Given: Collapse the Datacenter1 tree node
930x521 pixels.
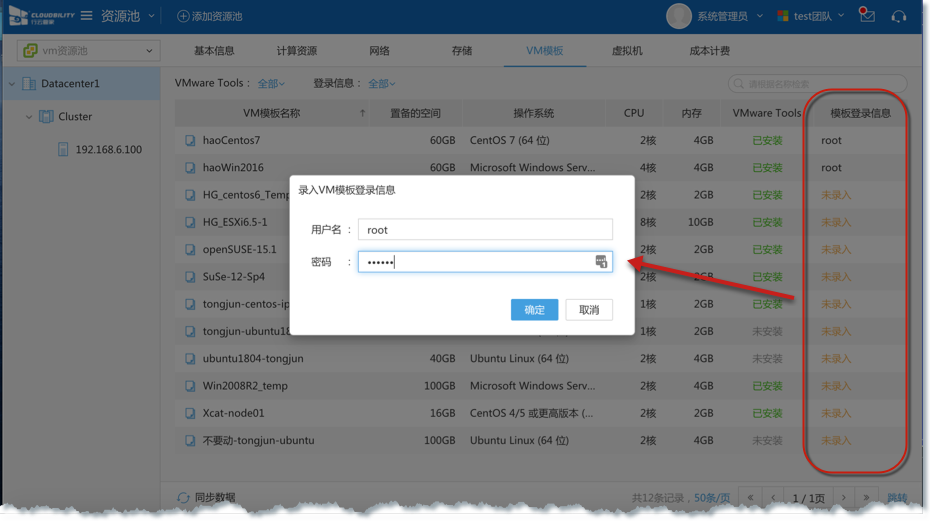Looking at the screenshot, I should 12,84.
